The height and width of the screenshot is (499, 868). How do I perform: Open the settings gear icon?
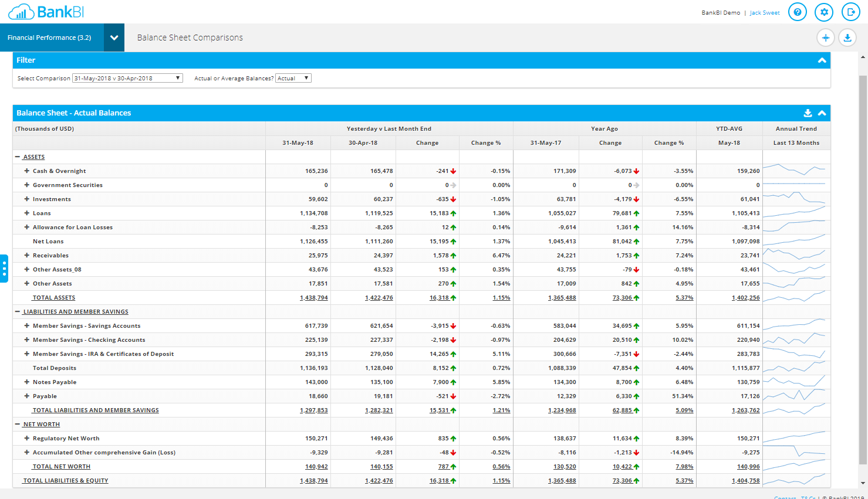pyautogui.click(x=823, y=12)
